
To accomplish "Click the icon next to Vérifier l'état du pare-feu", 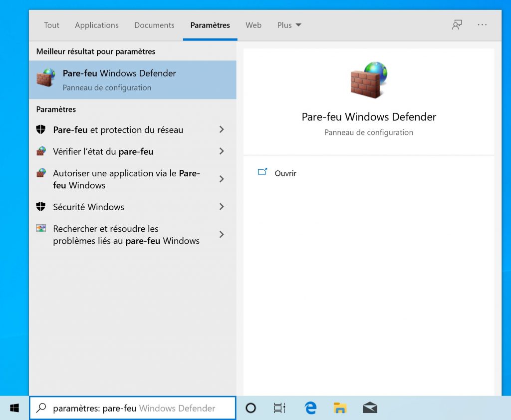I will point(41,151).
